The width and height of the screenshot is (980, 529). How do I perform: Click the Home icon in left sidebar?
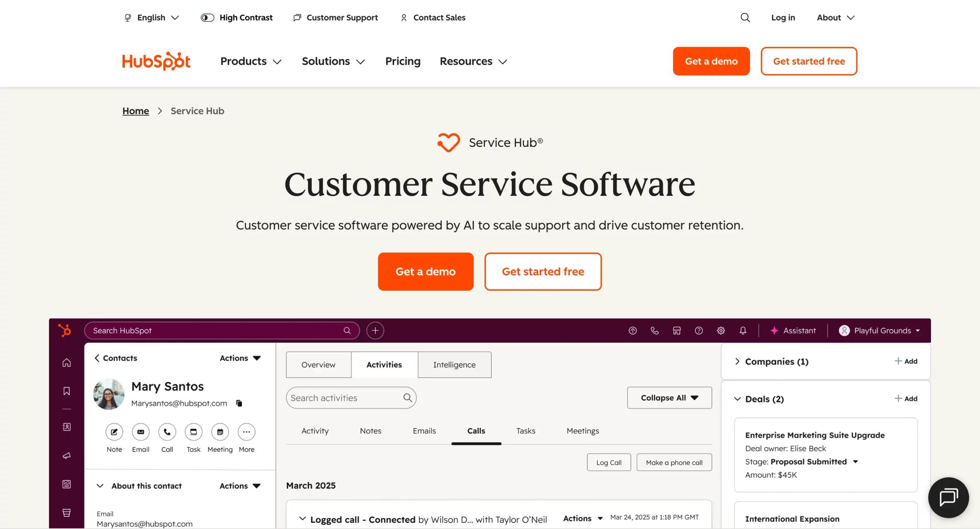pyautogui.click(x=67, y=362)
